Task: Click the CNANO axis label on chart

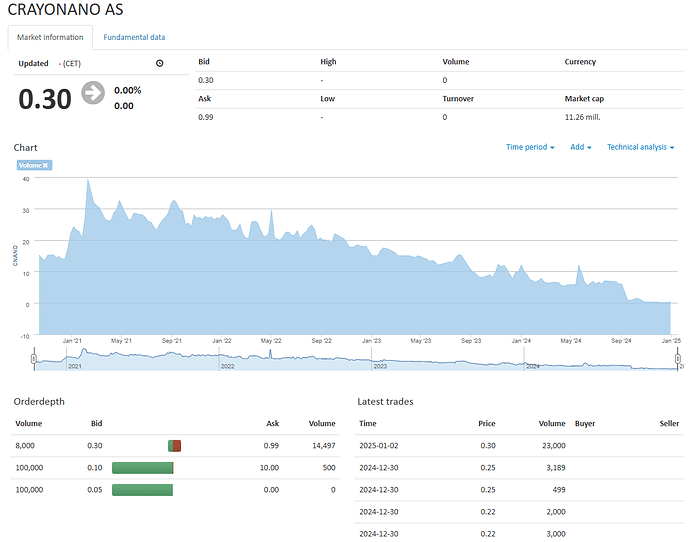Action: coord(15,256)
